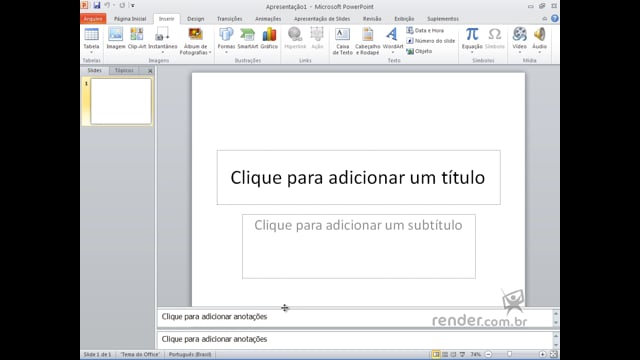The width and height of the screenshot is (640, 360).
Task: Open Álbum de Fotografias icon
Action: click(195, 35)
